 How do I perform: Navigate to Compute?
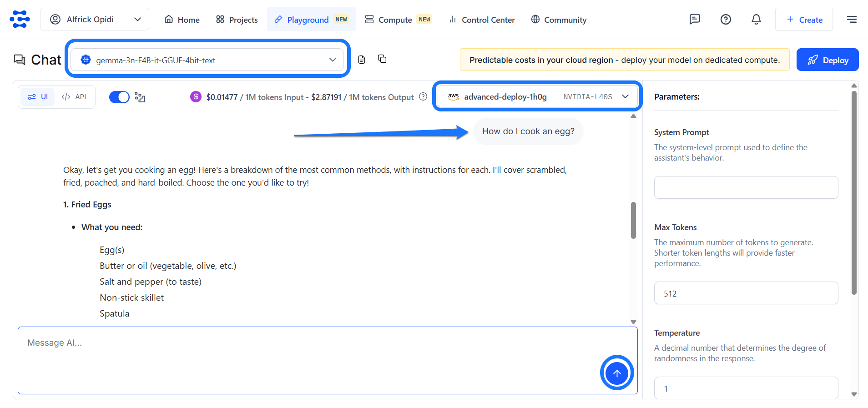click(399, 20)
